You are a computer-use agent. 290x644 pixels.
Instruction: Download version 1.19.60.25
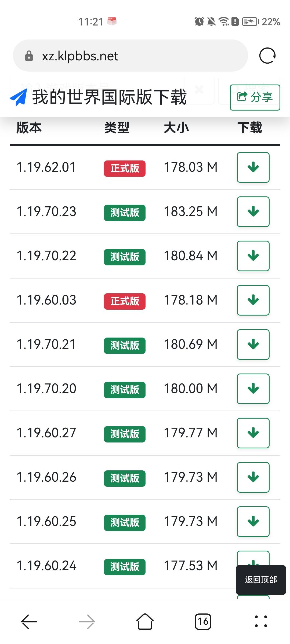coord(253,522)
